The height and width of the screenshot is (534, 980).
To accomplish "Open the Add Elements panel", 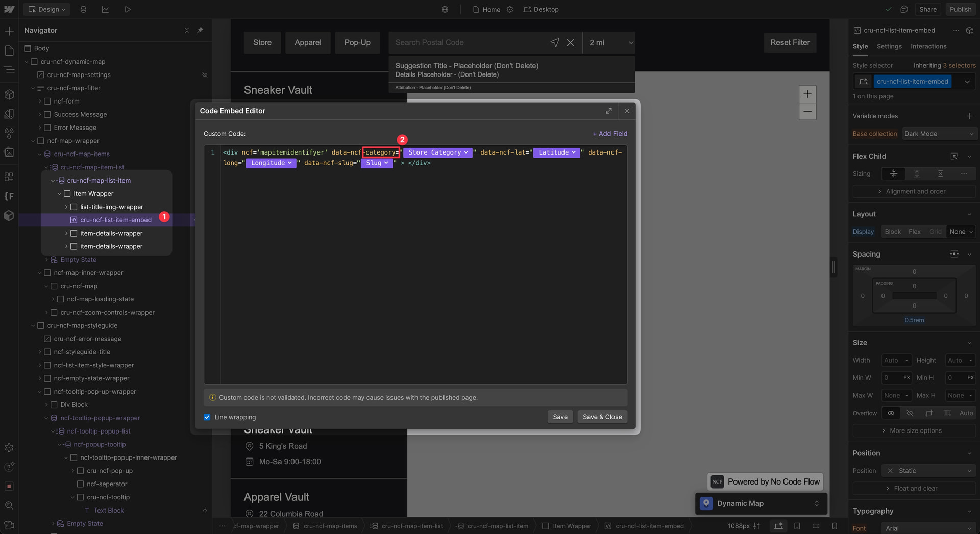I will (x=9, y=31).
